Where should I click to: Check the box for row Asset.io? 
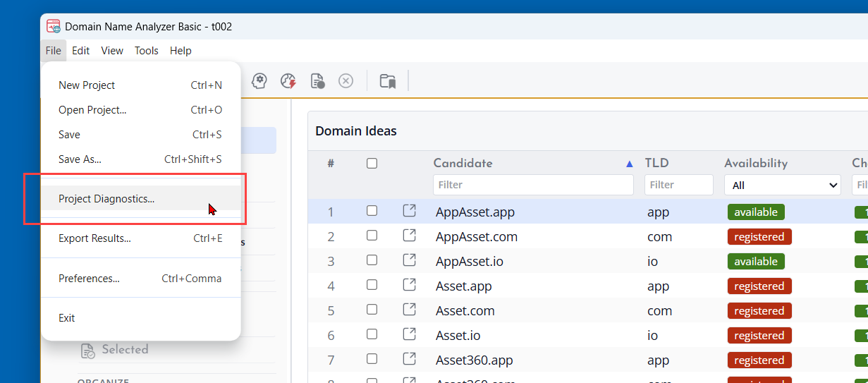click(372, 334)
